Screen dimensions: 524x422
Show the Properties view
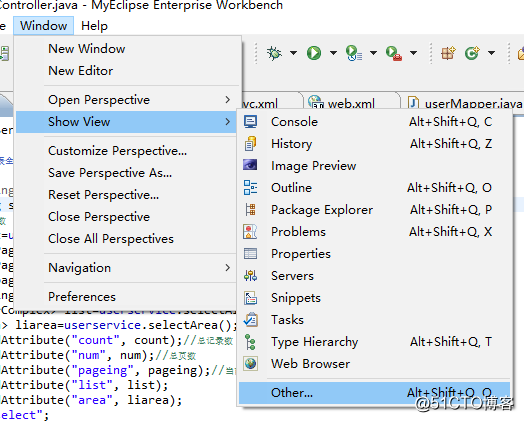point(374,254)
